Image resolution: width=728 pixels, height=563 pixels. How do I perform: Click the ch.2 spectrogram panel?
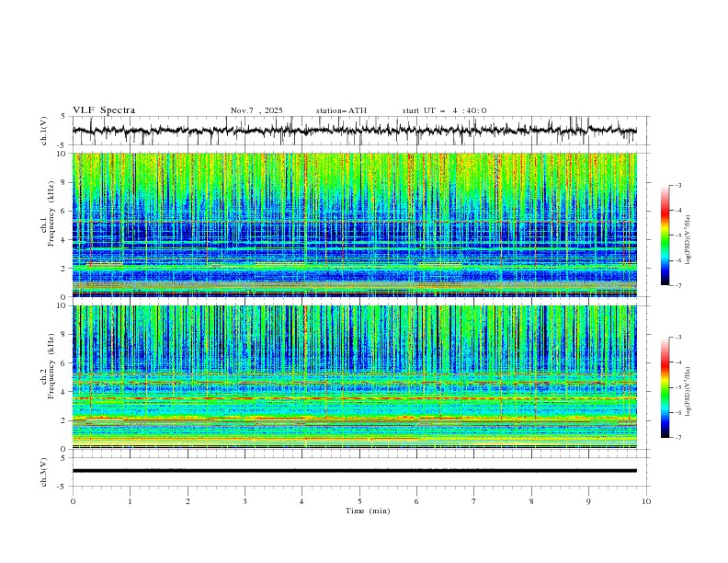click(x=354, y=377)
